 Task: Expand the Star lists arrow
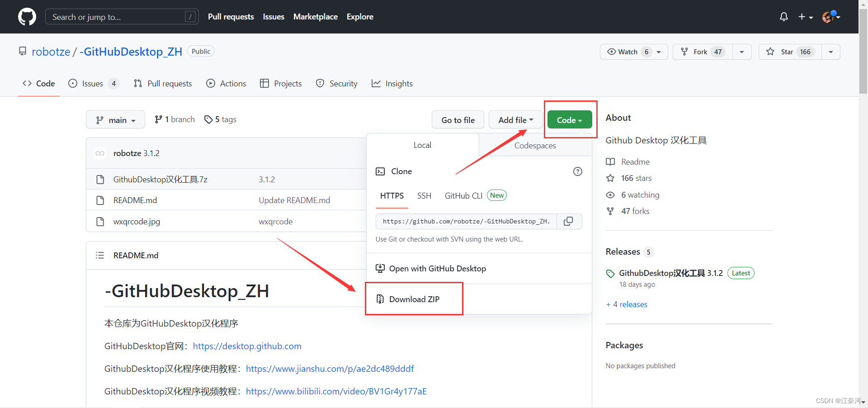(x=831, y=52)
